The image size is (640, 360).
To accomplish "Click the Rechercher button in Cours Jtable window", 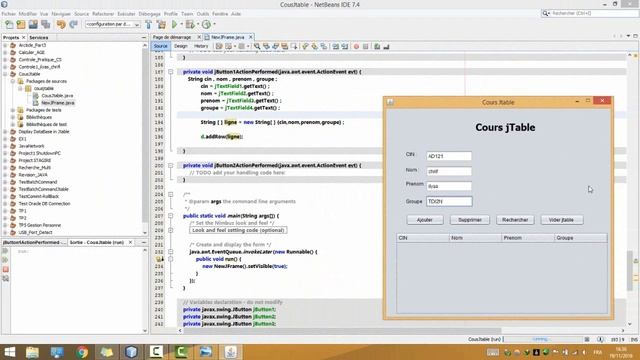I will 515,220.
